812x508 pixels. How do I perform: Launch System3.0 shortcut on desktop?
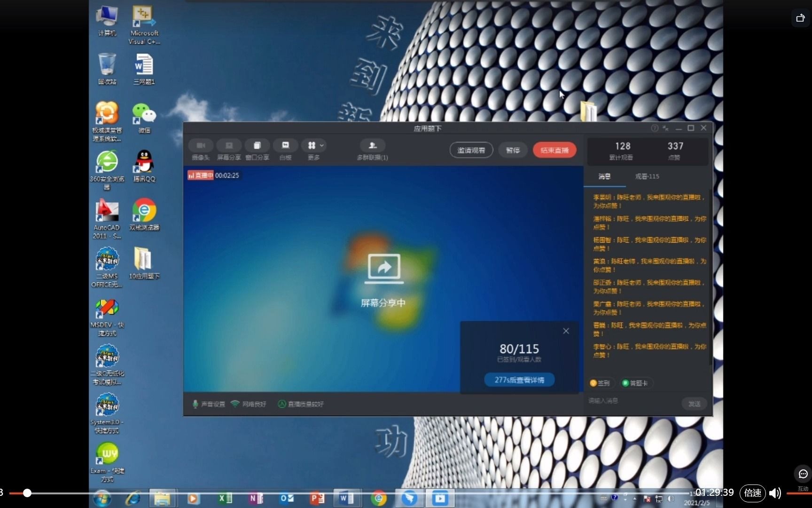107,414
